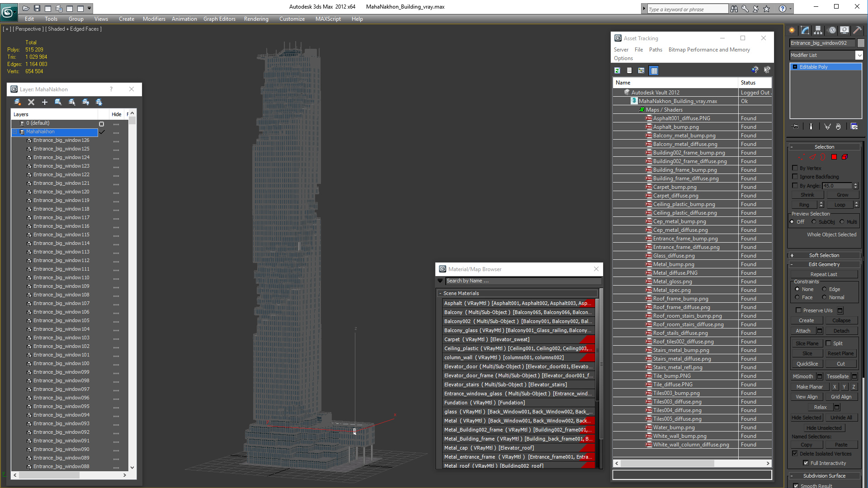Click Highlight Selected Objects' Layers icon
This screenshot has width=868, height=488.
(x=72, y=102)
